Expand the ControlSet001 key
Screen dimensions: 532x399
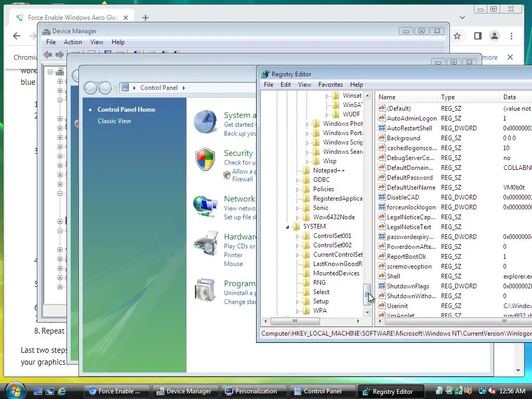pos(297,236)
